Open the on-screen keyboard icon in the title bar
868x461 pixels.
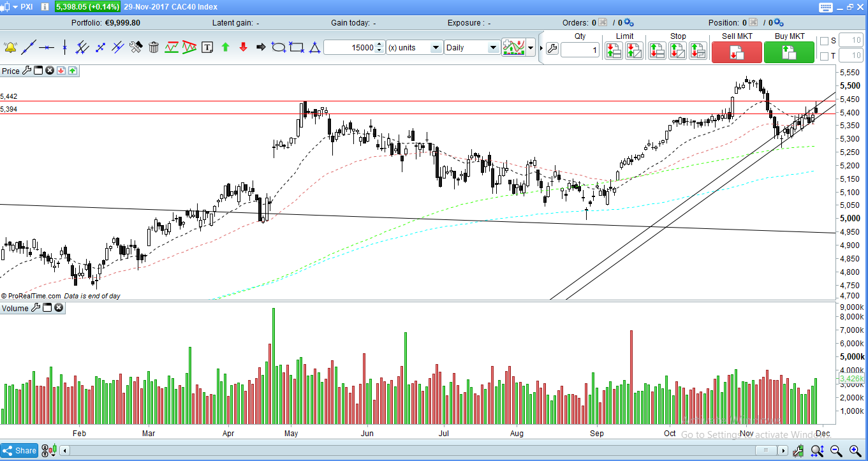826,7
